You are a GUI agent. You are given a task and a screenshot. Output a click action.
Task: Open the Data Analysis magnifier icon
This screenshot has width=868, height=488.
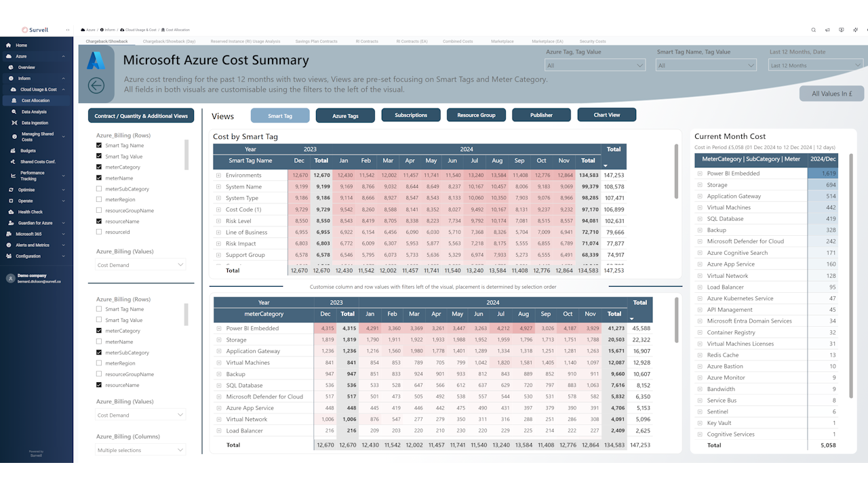click(x=15, y=112)
